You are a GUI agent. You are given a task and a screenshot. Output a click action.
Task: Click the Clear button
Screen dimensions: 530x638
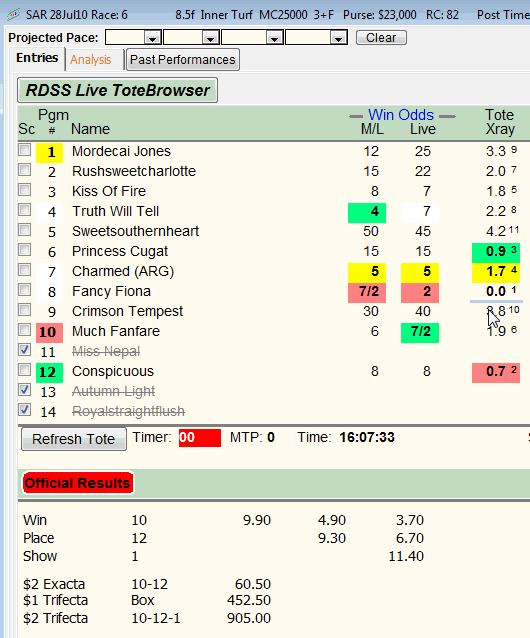[x=381, y=38]
